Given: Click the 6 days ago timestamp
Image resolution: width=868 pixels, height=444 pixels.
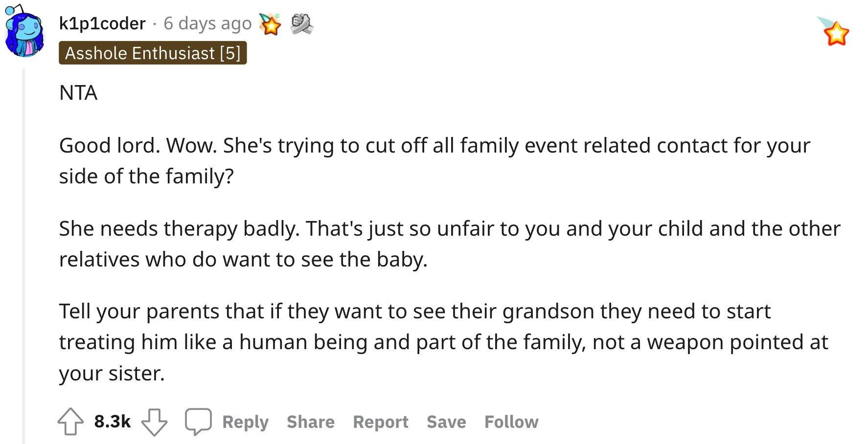Looking at the screenshot, I should click(x=207, y=23).
